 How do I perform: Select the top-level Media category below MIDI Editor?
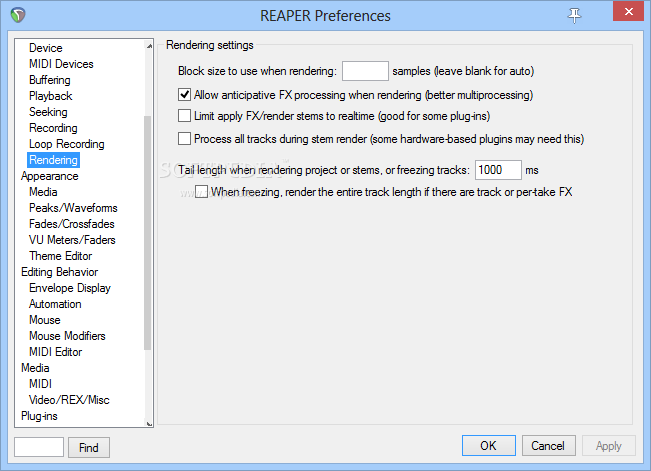pyautogui.click(x=35, y=368)
